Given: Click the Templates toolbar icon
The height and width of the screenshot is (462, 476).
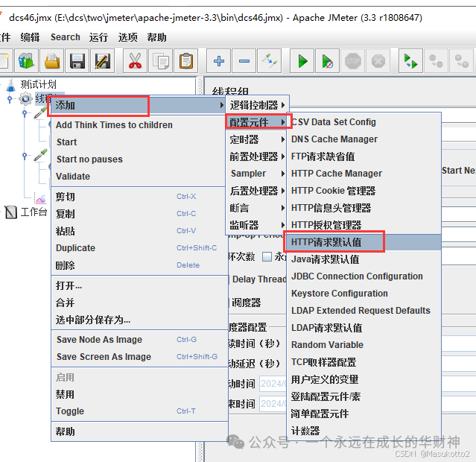Looking at the screenshot, I should coord(26,61).
